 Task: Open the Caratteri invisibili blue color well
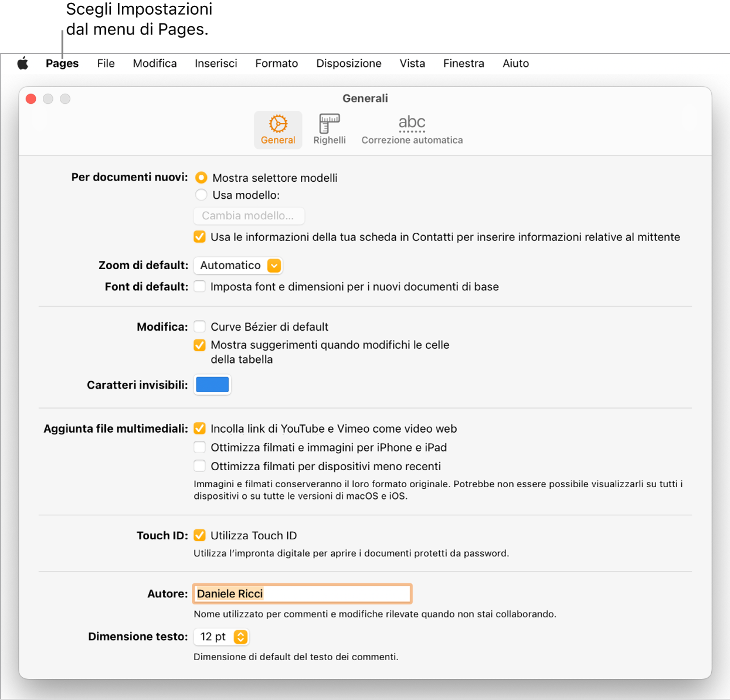point(212,385)
